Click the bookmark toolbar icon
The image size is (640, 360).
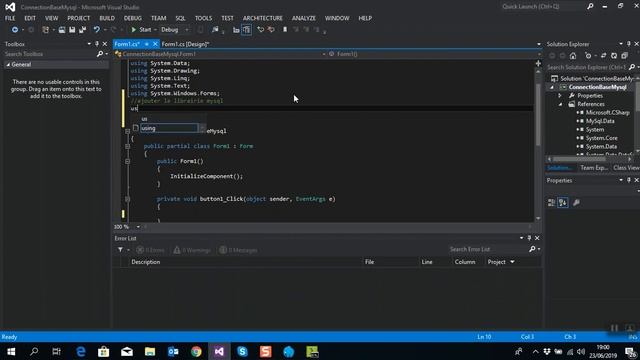pos(285,30)
